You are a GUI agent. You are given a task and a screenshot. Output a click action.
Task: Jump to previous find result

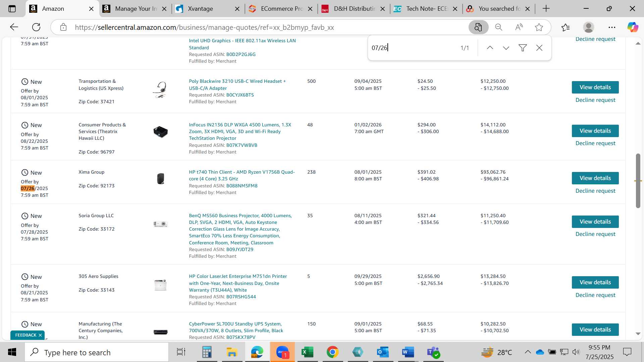click(x=490, y=48)
